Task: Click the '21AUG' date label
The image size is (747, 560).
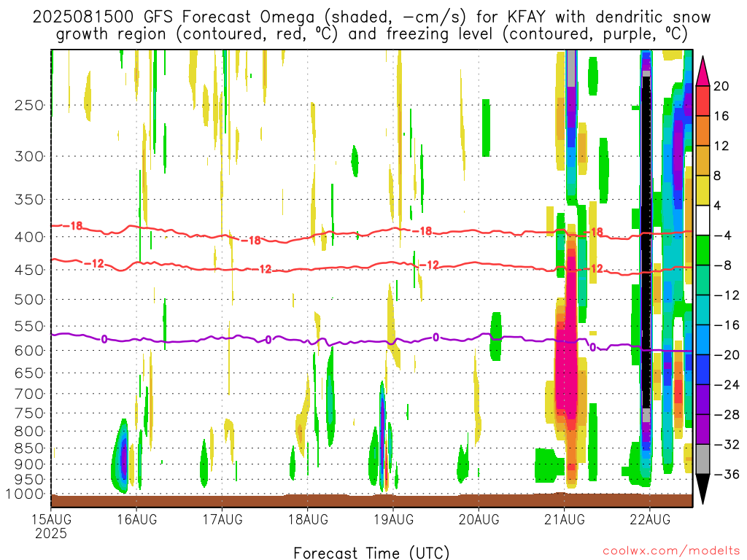Action: [x=565, y=519]
